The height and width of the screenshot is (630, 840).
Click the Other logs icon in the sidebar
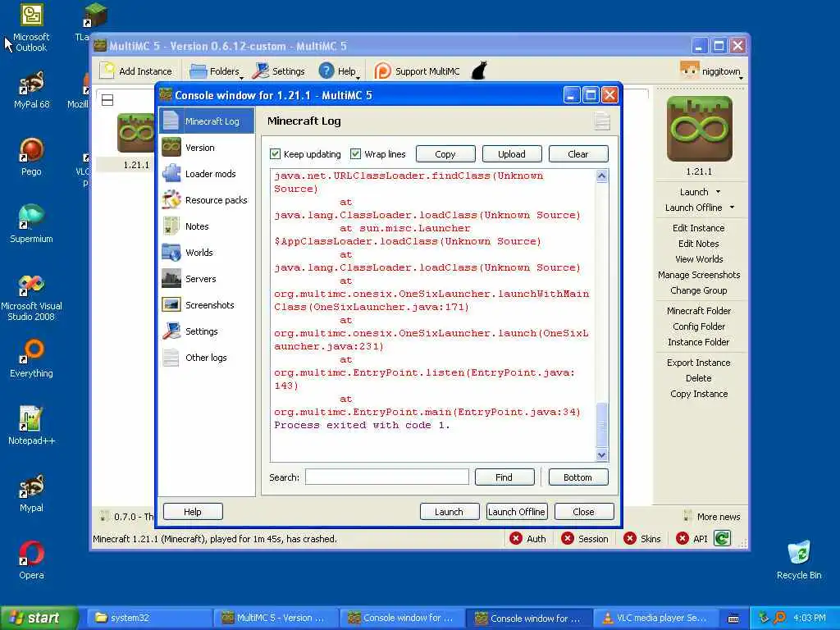coord(171,358)
